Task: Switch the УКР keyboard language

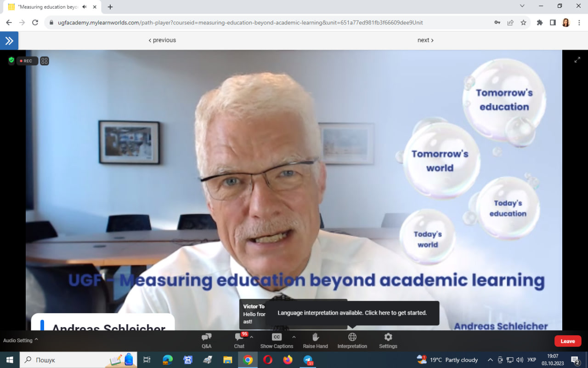Action: tap(531, 360)
